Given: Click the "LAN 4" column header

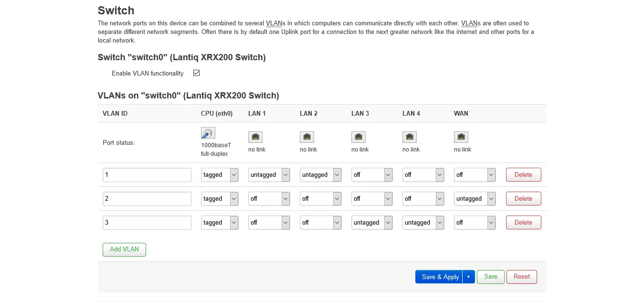Looking at the screenshot, I should tap(411, 114).
